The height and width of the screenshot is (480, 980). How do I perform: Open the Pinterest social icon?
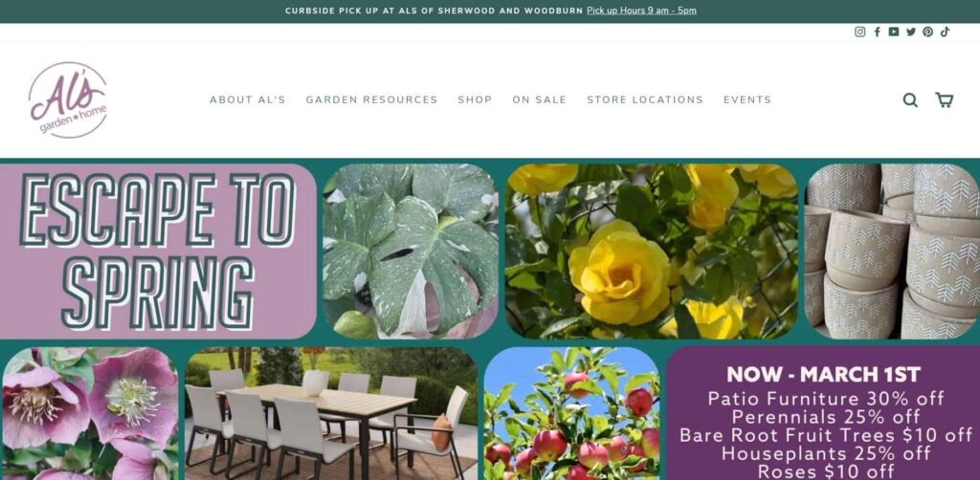pyautogui.click(x=927, y=32)
